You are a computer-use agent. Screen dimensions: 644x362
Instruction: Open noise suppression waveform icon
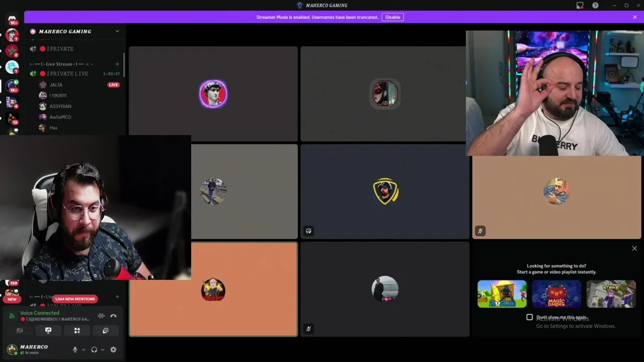[101, 316]
